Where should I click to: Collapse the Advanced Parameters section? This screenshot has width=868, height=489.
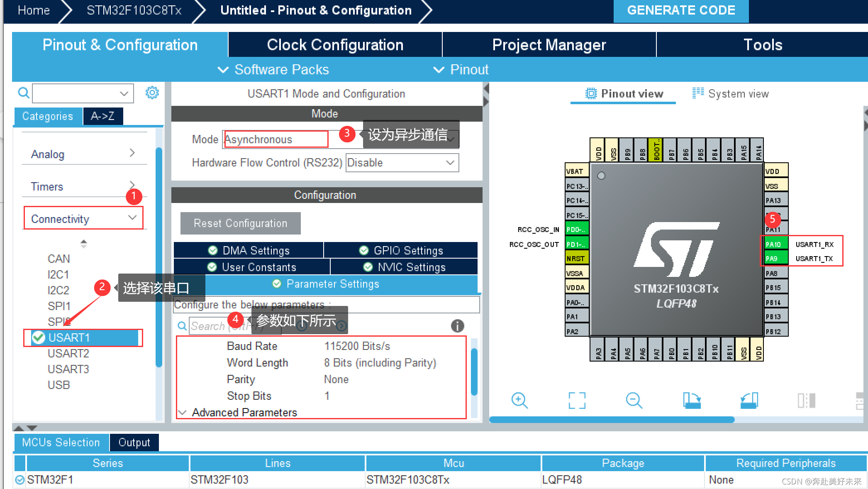183,412
